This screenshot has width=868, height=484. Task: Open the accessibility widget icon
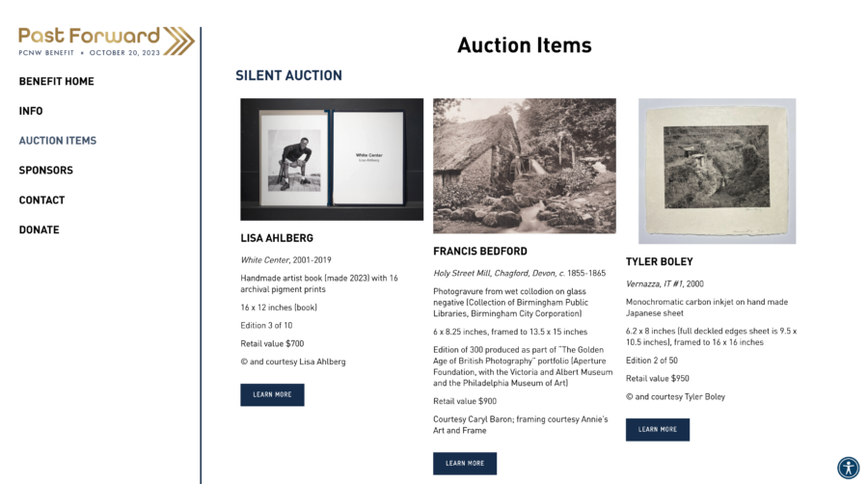(x=848, y=468)
